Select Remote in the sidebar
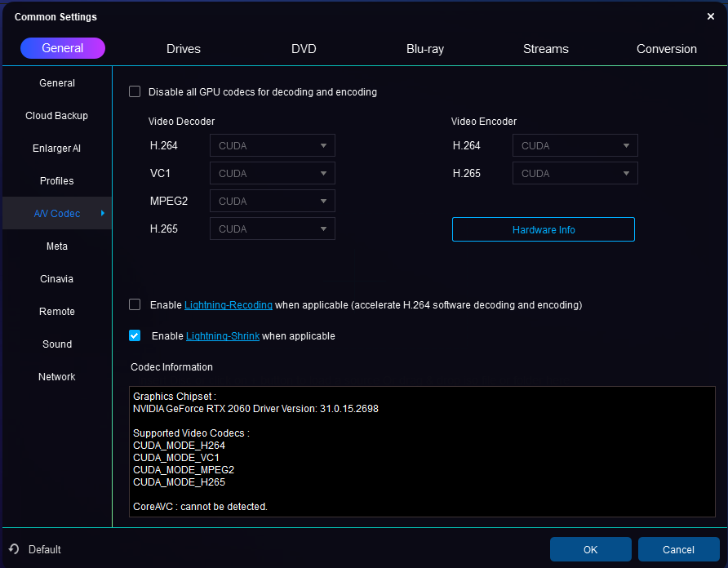Image resolution: width=728 pixels, height=568 pixels. pos(57,311)
